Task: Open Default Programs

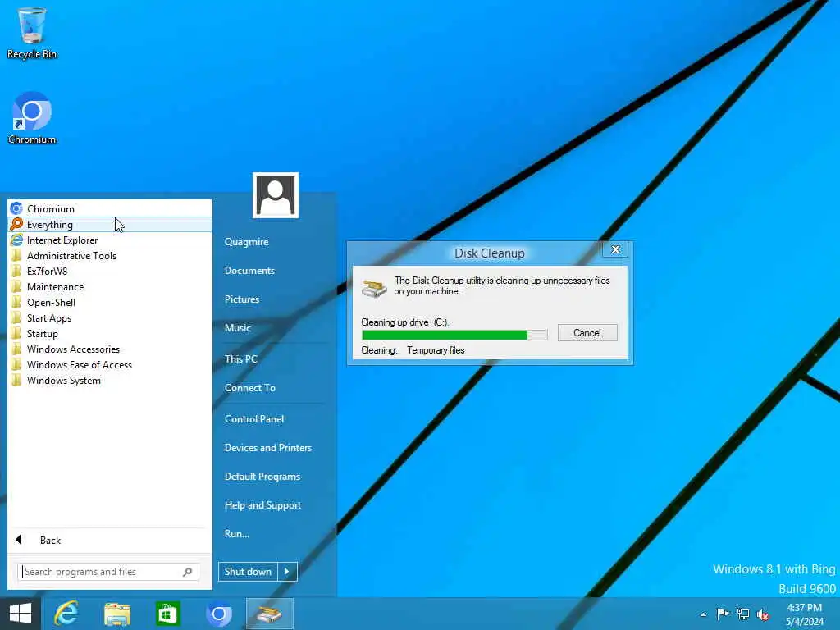Action: click(262, 477)
